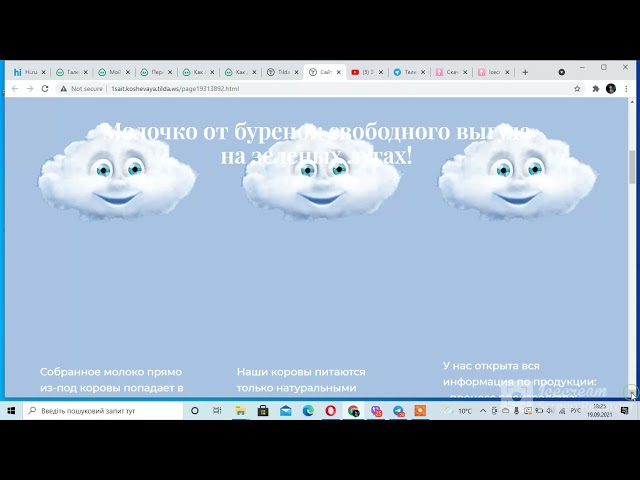This screenshot has width=640, height=480.
Task: Click the right smiling cloud image
Action: tap(518, 173)
